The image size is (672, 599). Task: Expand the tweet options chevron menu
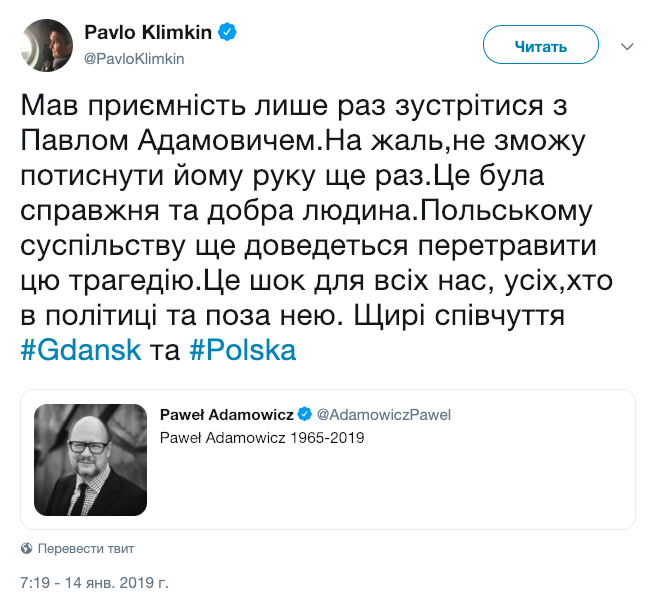pyautogui.click(x=627, y=46)
